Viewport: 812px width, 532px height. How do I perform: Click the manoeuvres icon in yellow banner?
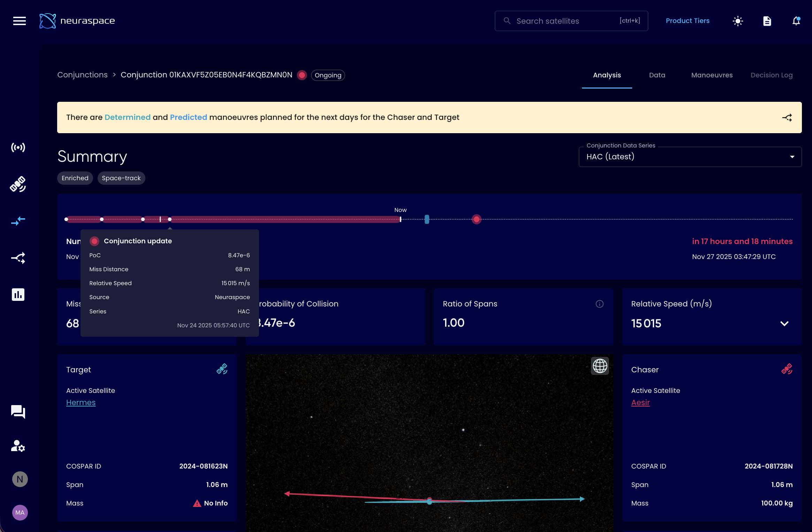[x=787, y=117]
